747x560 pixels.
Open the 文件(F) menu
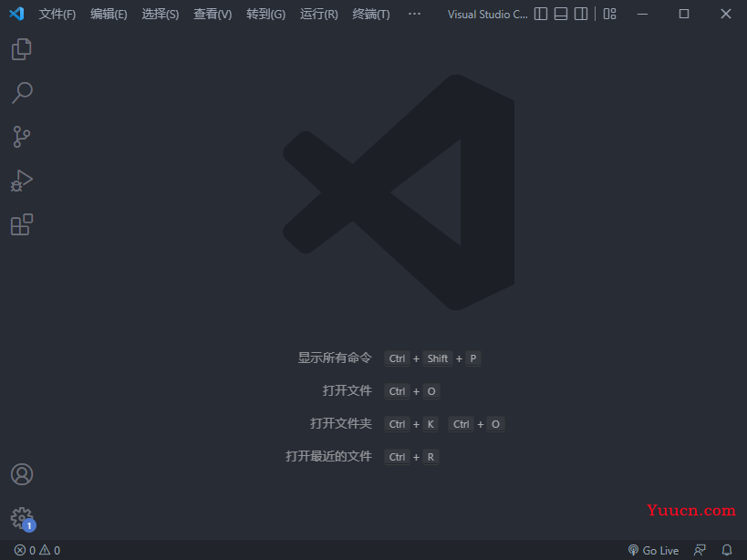coord(57,15)
